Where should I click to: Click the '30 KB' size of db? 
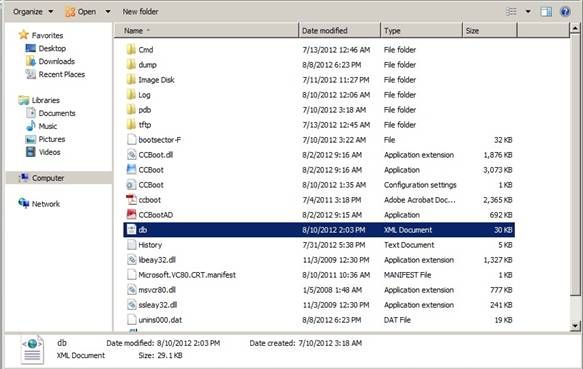(503, 230)
